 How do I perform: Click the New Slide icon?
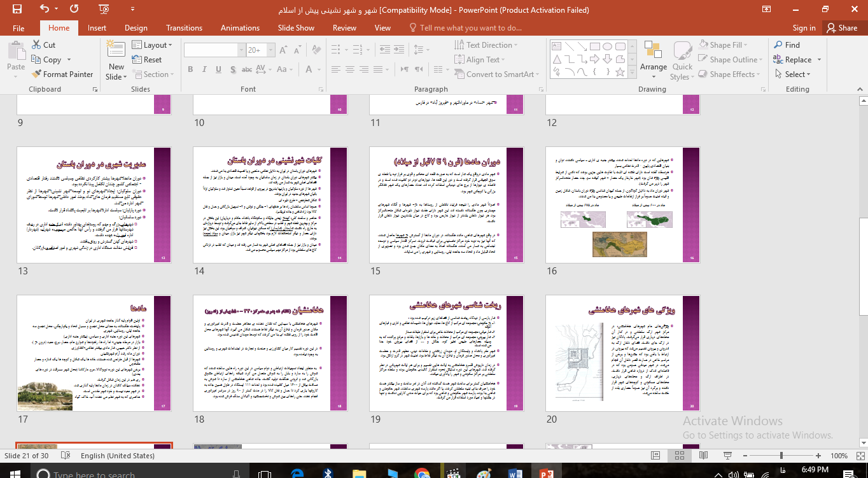click(x=116, y=50)
